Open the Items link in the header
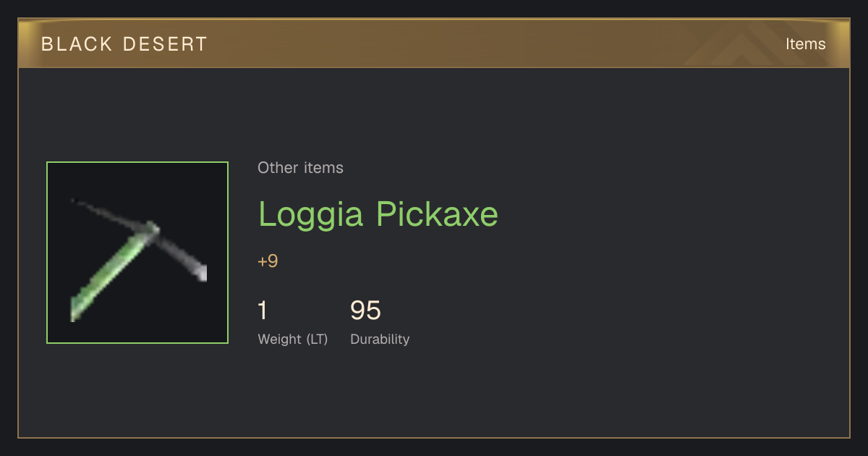Image resolution: width=868 pixels, height=456 pixels. tap(805, 44)
